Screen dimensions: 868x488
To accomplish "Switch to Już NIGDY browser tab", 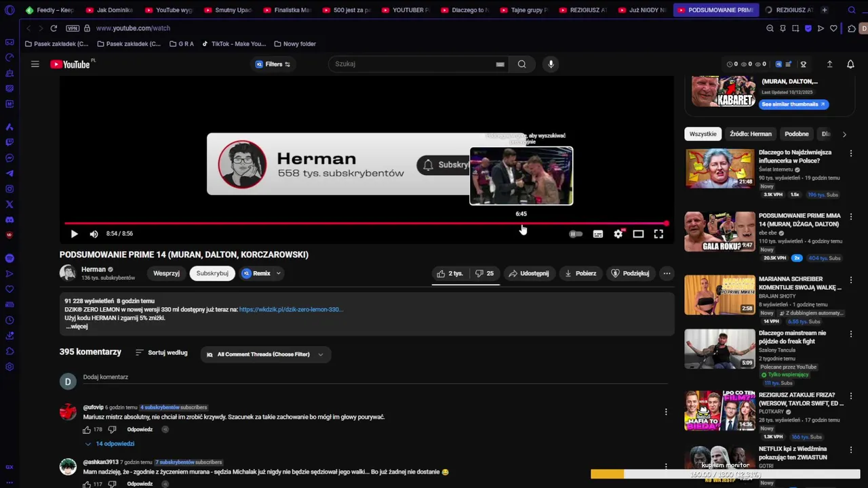I will click(642, 10).
